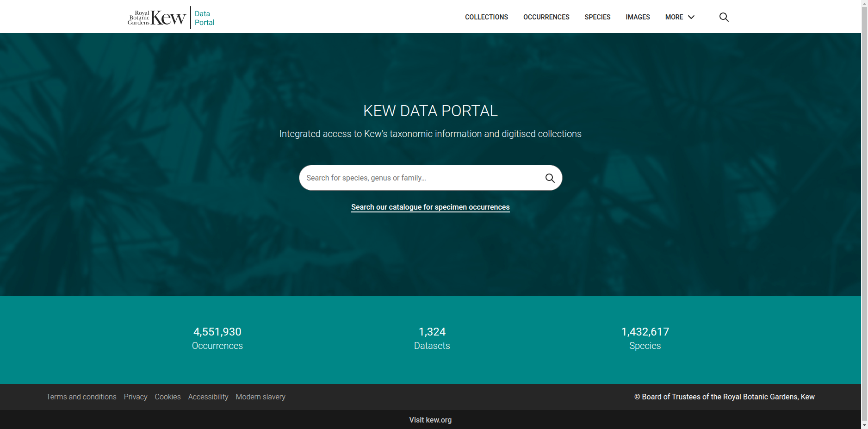This screenshot has height=429, width=868.
Task: Focus the species, genus or family search field
Action: tap(421, 178)
